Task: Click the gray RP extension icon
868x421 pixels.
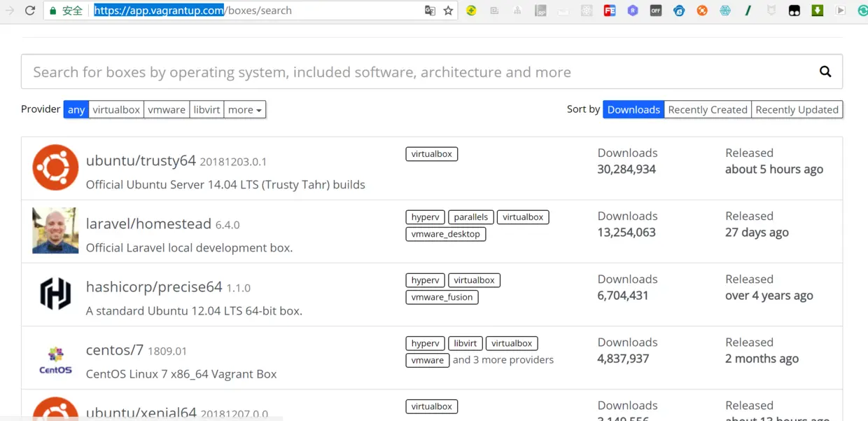Action: pos(540,11)
